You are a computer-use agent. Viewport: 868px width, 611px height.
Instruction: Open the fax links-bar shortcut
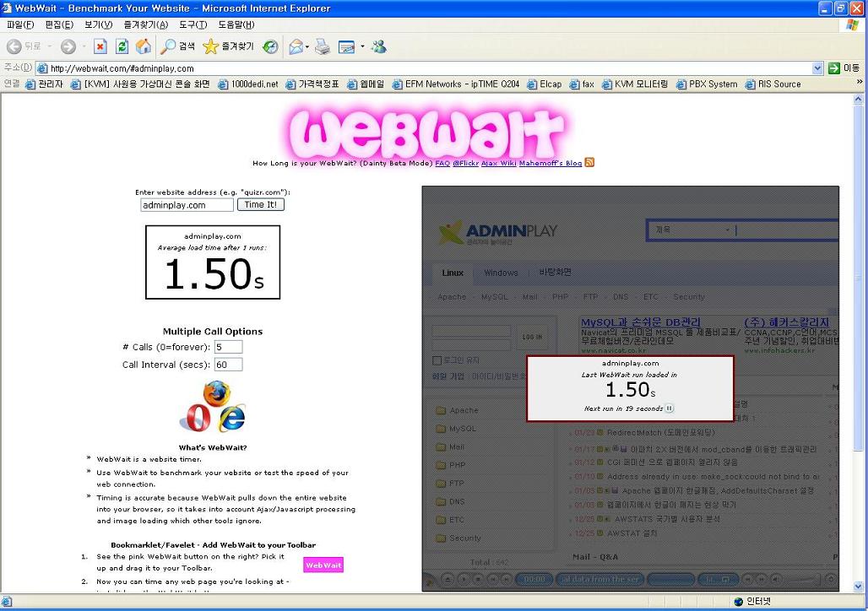[582, 84]
